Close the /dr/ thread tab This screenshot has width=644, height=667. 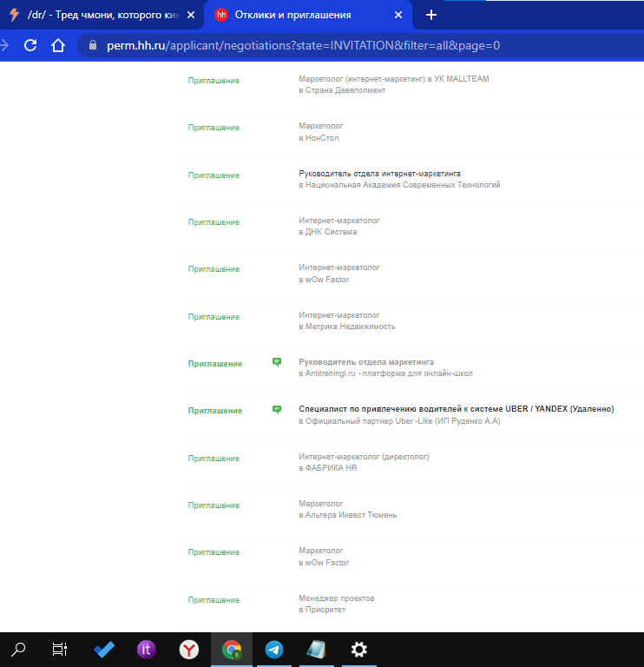(x=191, y=15)
